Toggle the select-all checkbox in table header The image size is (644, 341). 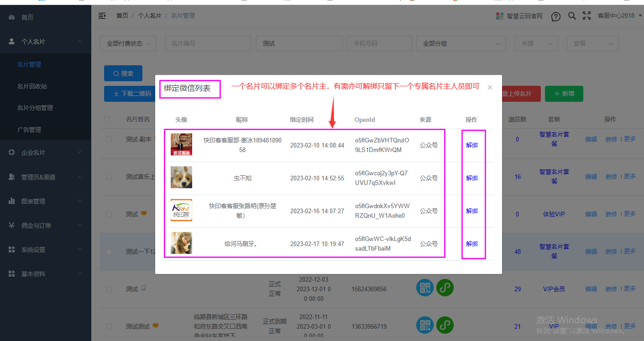click(107, 120)
